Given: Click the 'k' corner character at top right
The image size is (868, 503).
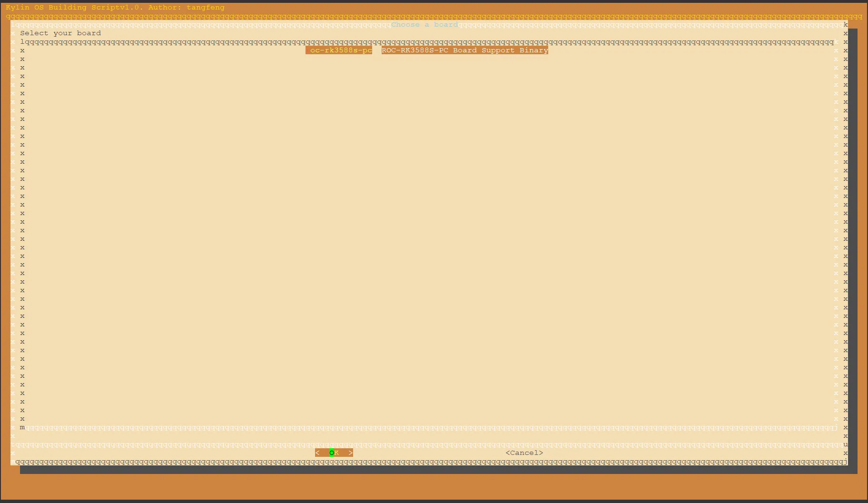Looking at the screenshot, I should [846, 25].
